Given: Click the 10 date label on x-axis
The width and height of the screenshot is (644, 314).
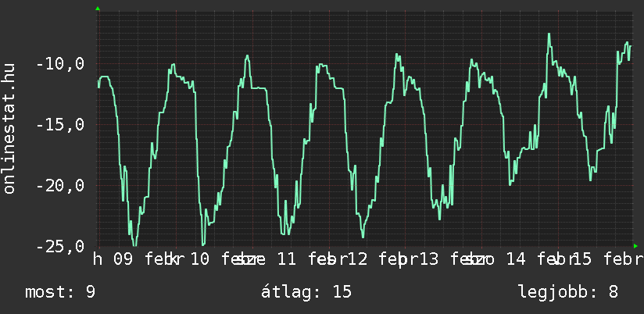Looking at the screenshot, I should pos(200,259).
